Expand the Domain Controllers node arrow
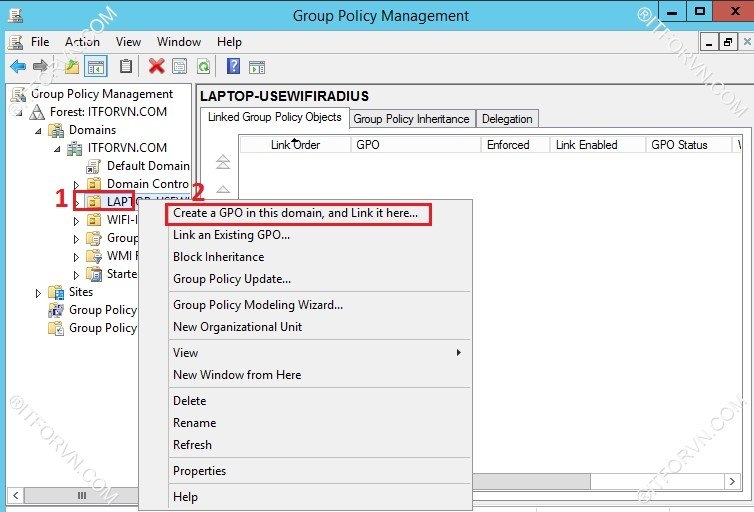The height and width of the screenshot is (512, 754). pyautogui.click(x=76, y=185)
